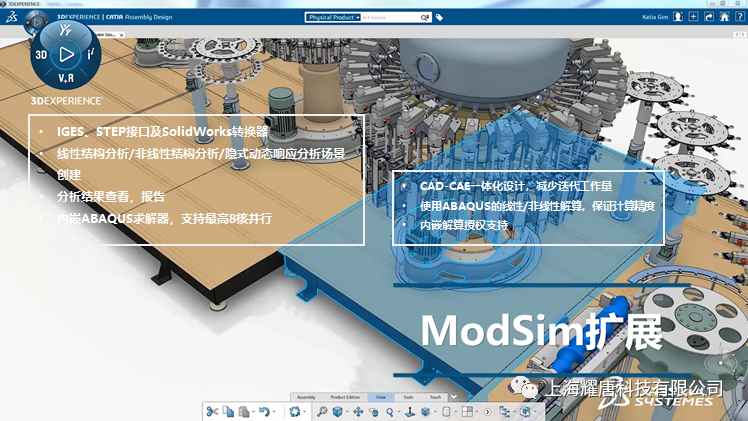Click the Undo icon
This screenshot has height=421, width=748.
point(264,411)
